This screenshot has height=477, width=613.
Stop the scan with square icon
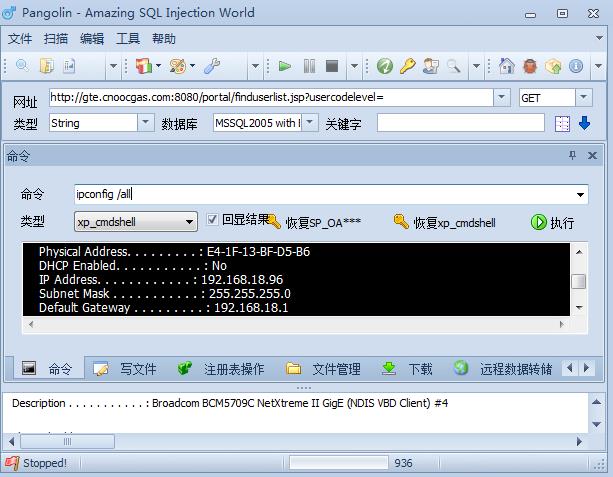(332, 66)
